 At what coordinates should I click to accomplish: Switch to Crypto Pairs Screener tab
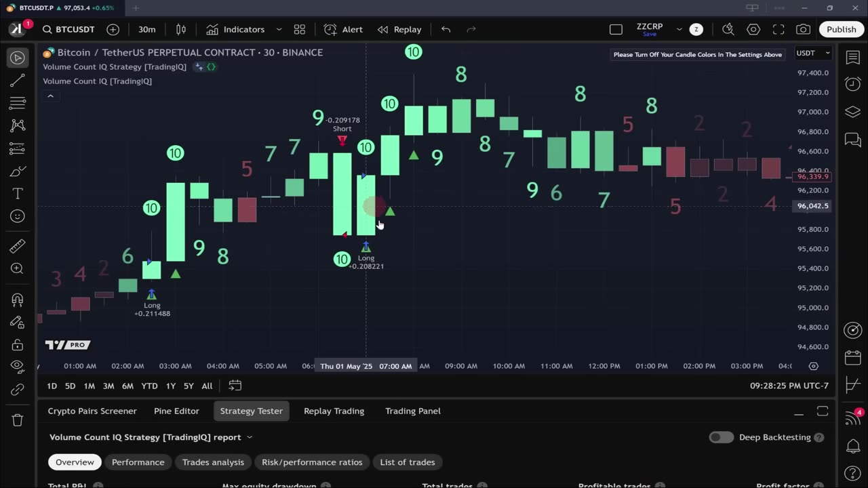pyautogui.click(x=92, y=411)
